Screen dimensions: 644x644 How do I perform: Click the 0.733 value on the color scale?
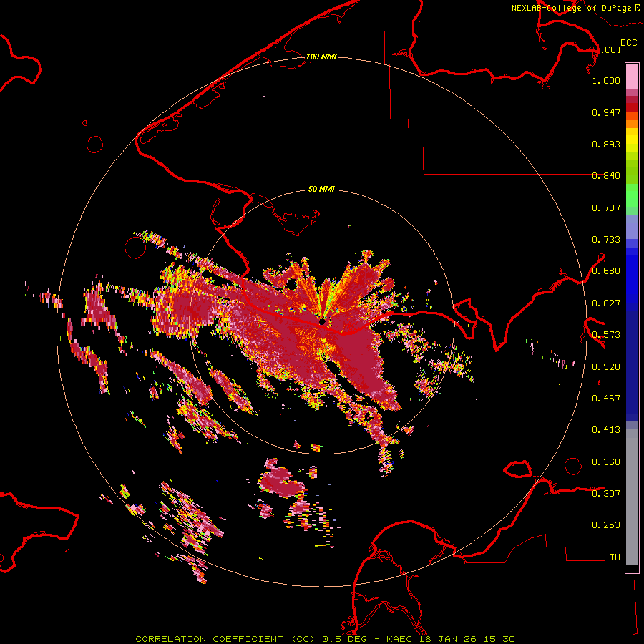pos(606,240)
